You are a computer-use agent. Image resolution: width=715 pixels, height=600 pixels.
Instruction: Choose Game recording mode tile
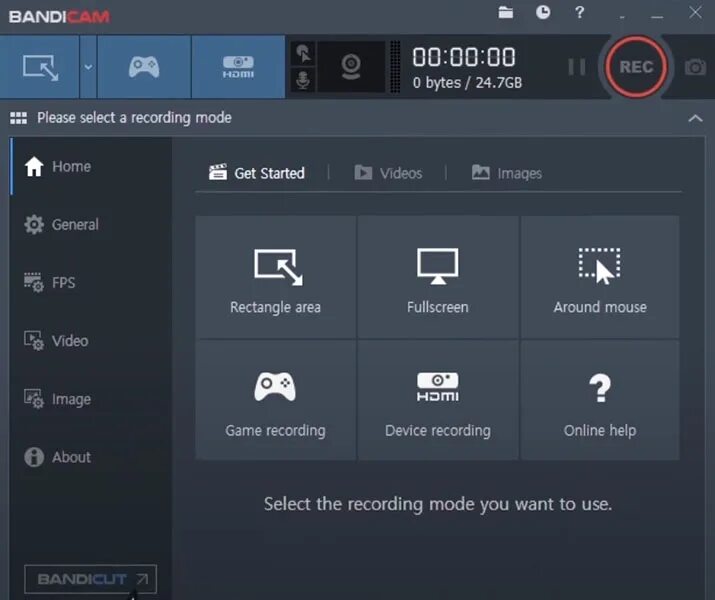[275, 400]
